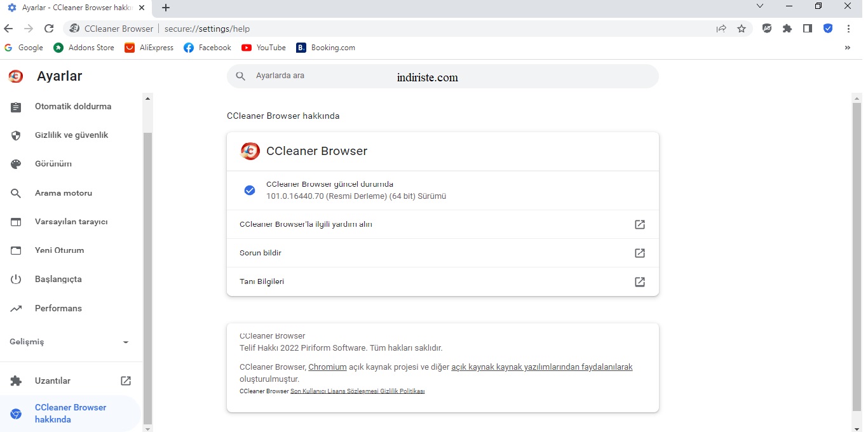Click external link icon on Sorun bildir row
868x432 pixels.
[x=640, y=253]
